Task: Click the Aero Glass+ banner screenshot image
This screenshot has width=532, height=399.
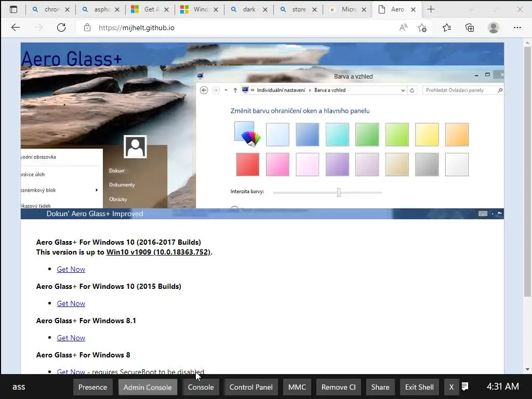Action: (262, 130)
